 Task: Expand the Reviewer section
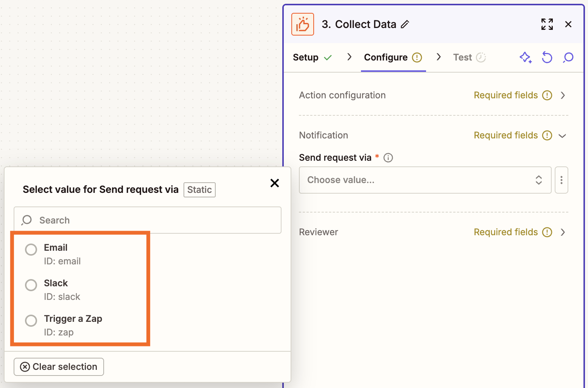pos(563,232)
